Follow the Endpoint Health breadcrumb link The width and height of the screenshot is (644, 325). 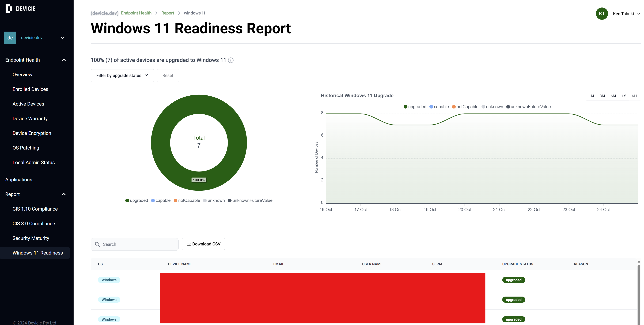(136, 13)
